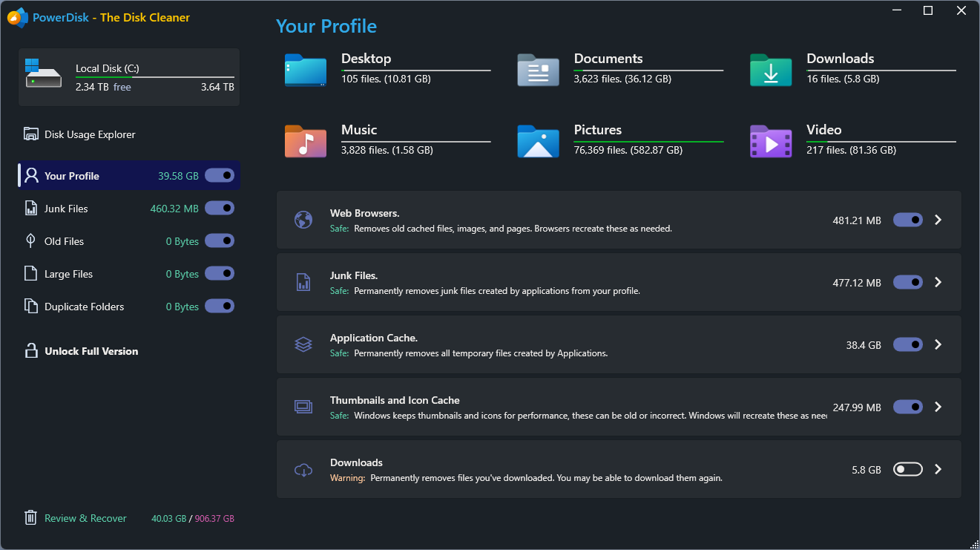Click the Large Files page icon
Viewport: 980px width, 550px height.
pyautogui.click(x=31, y=274)
